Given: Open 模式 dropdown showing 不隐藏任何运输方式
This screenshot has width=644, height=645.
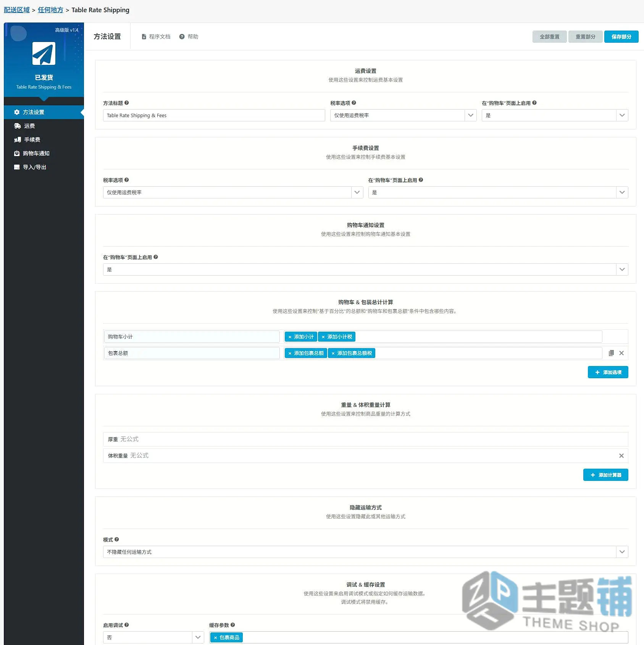Looking at the screenshot, I should (365, 552).
